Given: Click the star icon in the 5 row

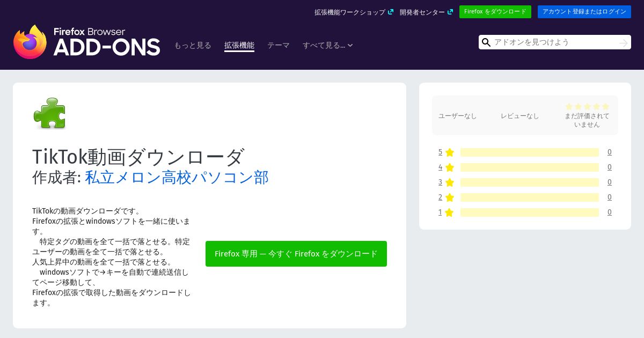Looking at the screenshot, I should [x=450, y=152].
